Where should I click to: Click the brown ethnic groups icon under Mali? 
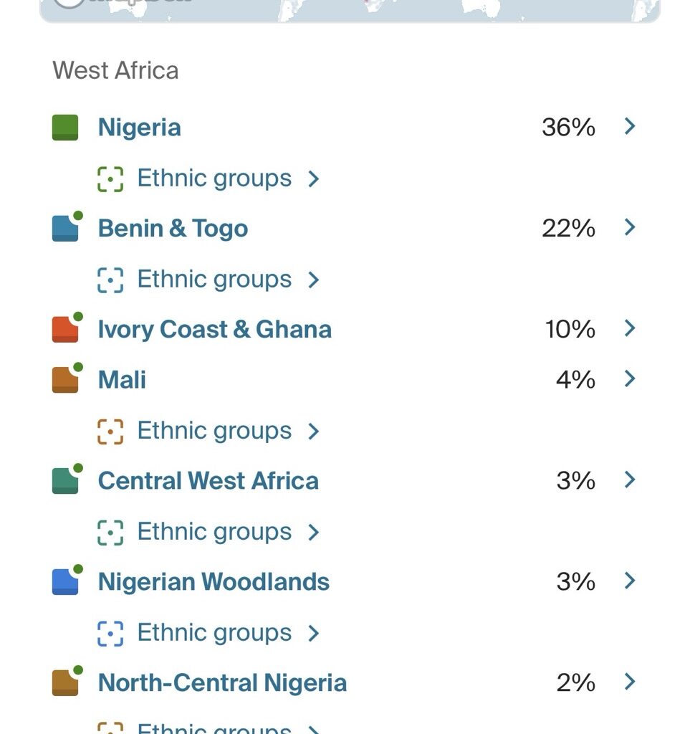(110, 431)
